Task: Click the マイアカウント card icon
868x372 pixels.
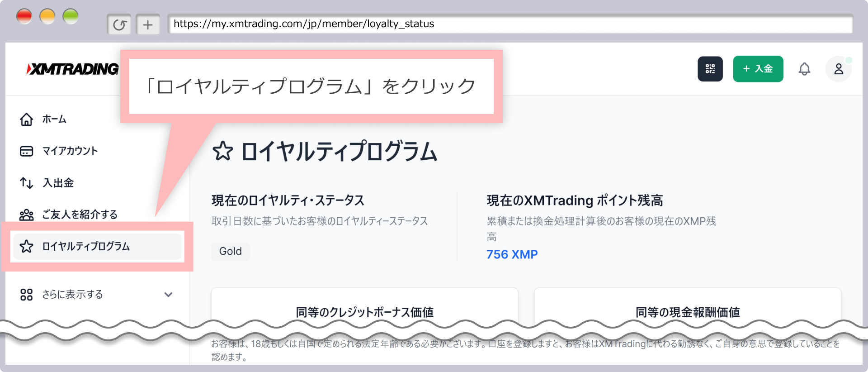Action: tap(26, 151)
